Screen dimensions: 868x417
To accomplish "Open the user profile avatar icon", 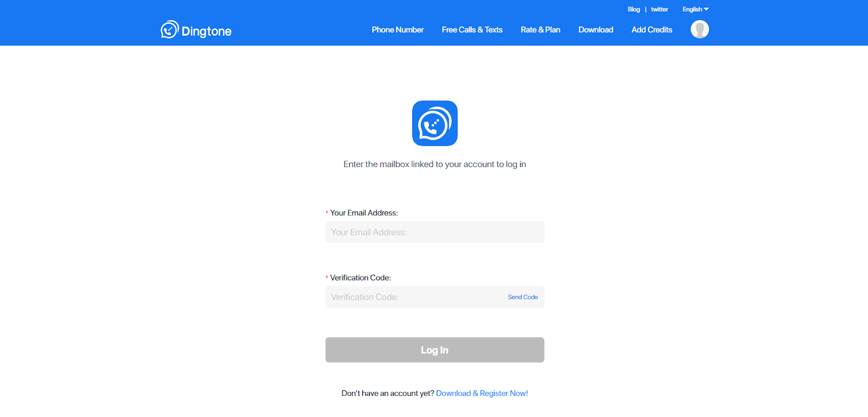I will click(x=699, y=29).
